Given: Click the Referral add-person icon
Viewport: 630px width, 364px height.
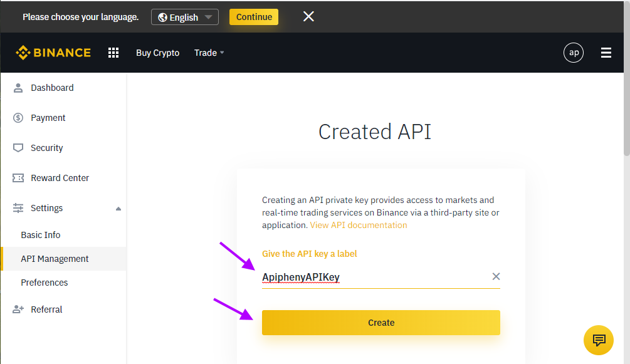Looking at the screenshot, I should 18,309.
